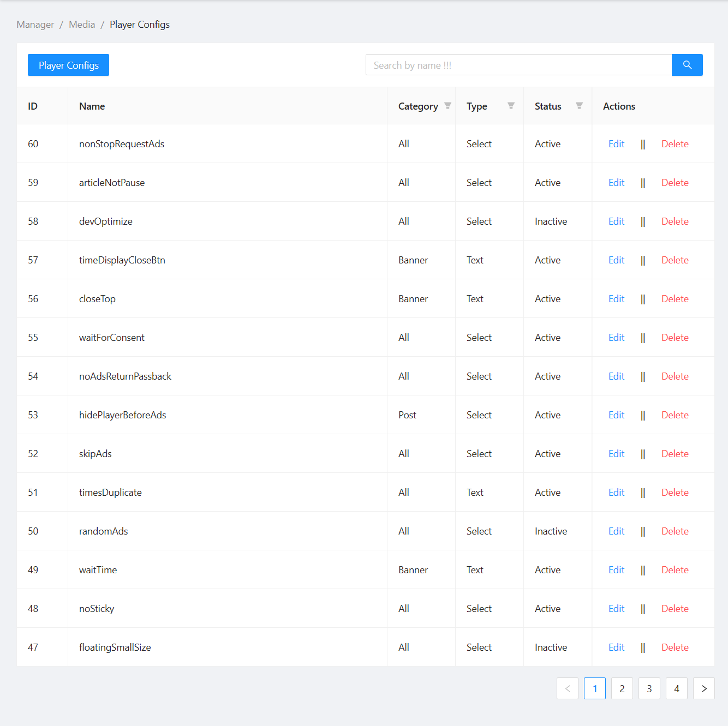Select the devOptimize name cell
Image resolution: width=728 pixels, height=726 pixels.
pos(228,221)
